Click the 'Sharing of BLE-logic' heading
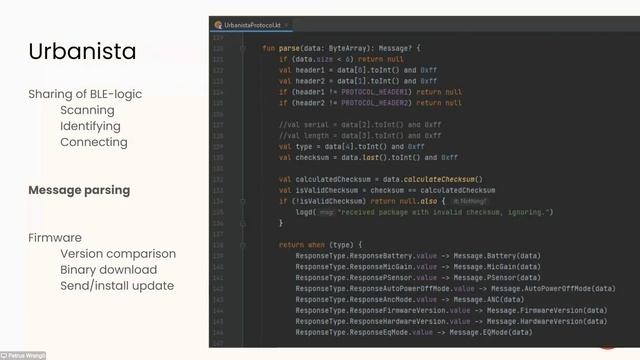Screen dimensions: 640x360 [85, 94]
